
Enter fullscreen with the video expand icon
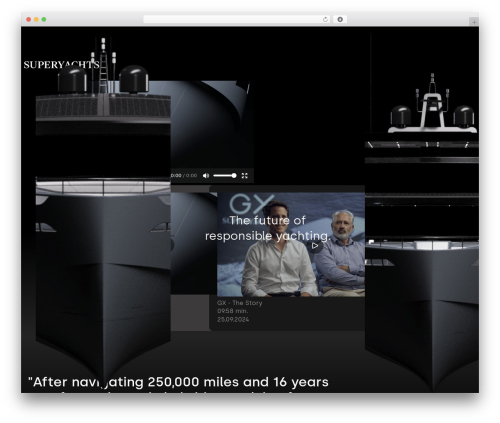(245, 176)
